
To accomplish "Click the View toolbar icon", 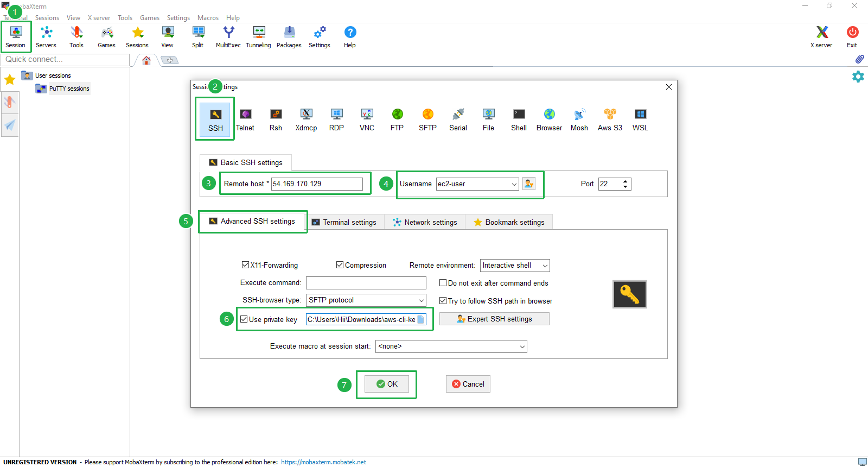I will [x=168, y=37].
